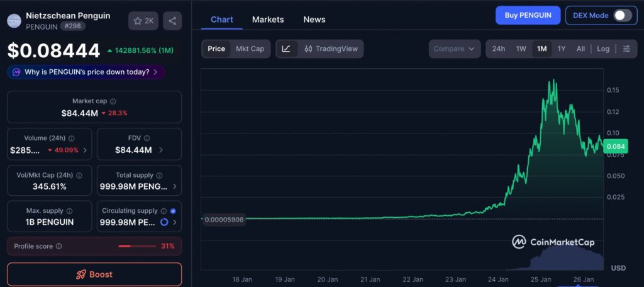Click the 0.15 price axis label
Screen dimensions: 644x287
coord(613,90)
